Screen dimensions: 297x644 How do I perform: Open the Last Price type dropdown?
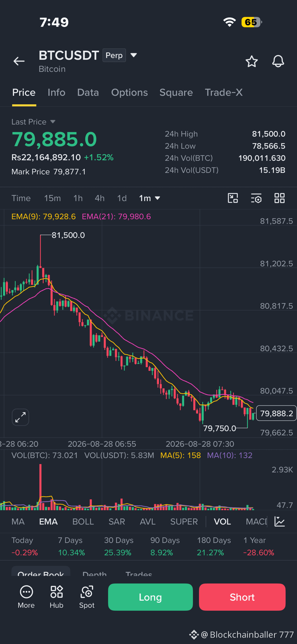point(53,122)
